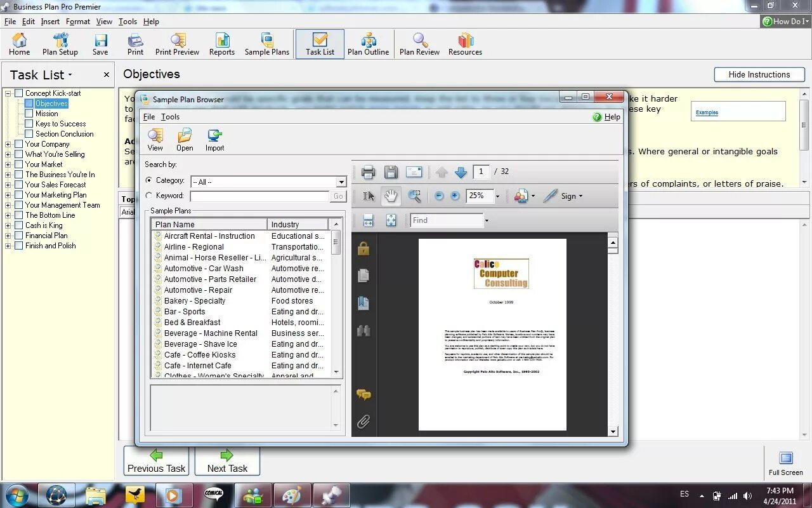Viewport: 812px width, 508px height.
Task: Choose the PDF text select tool
Action: pyautogui.click(x=369, y=196)
